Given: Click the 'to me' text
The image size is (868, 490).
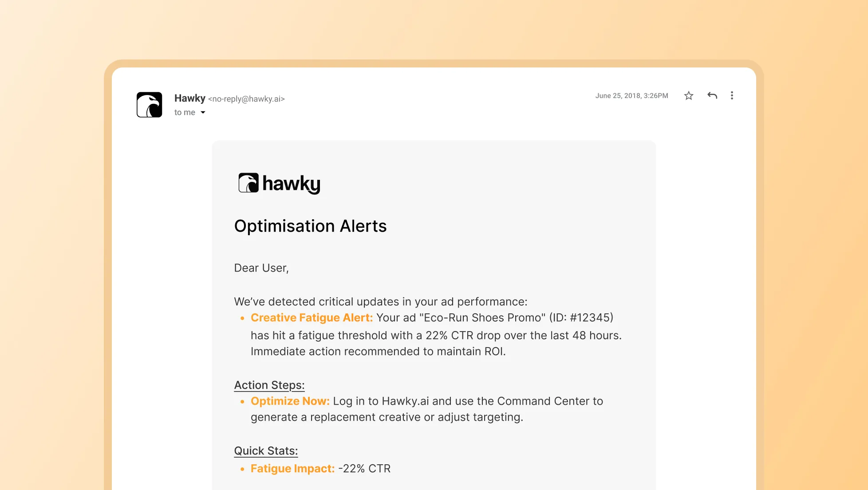Looking at the screenshot, I should (x=185, y=113).
